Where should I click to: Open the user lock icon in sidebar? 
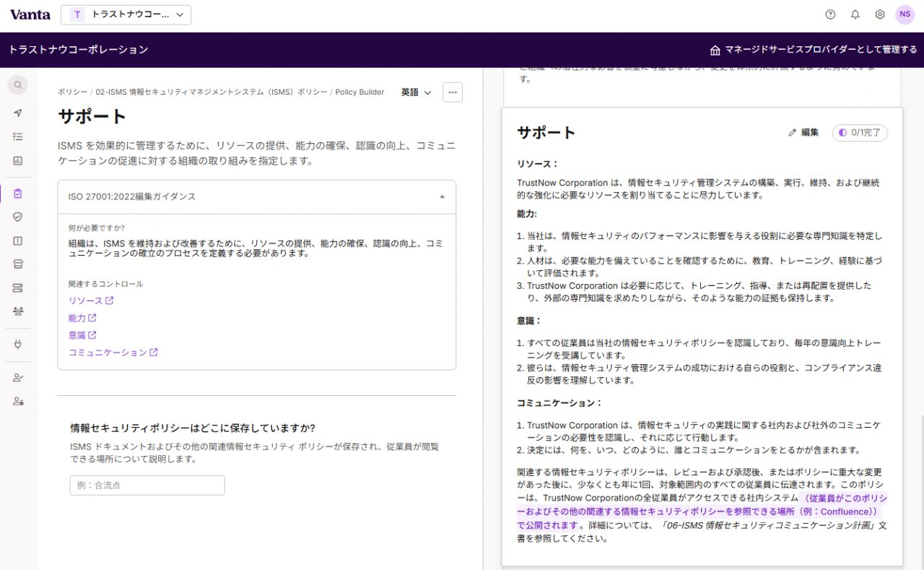click(x=18, y=401)
